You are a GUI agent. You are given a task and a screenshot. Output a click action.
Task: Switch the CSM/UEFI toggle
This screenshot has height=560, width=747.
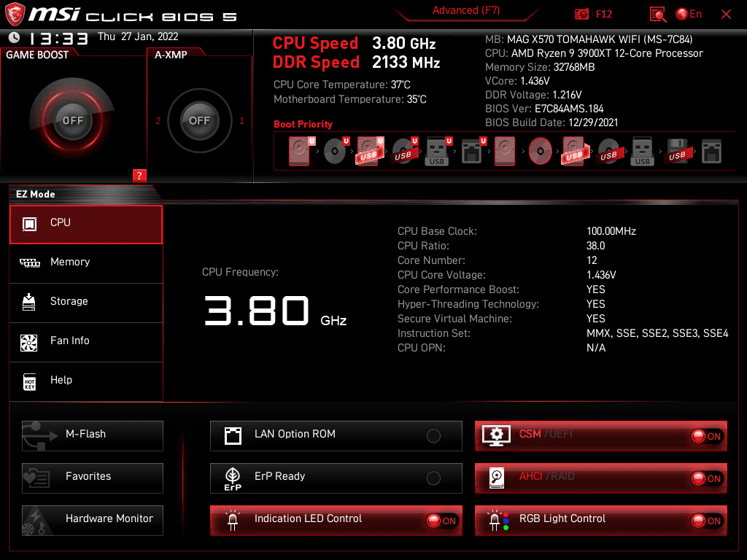click(707, 436)
